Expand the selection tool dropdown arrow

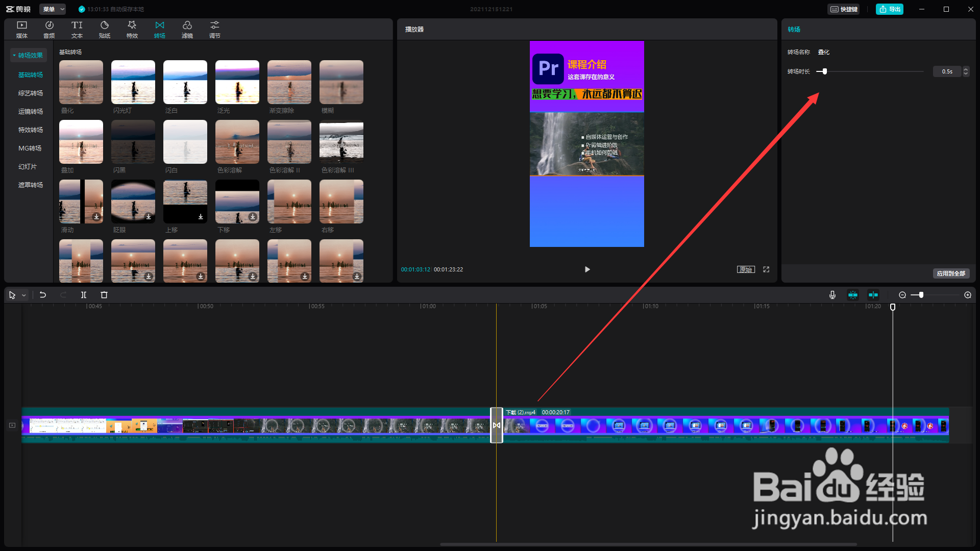point(23,295)
